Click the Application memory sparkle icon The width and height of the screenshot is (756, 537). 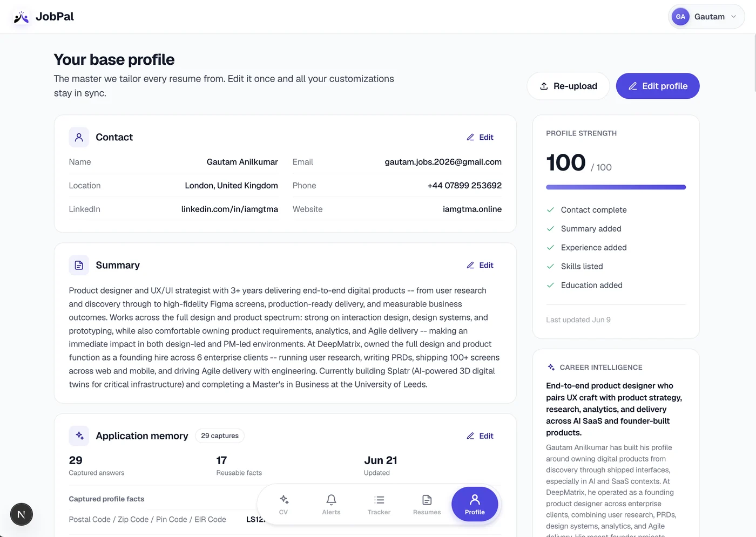79,436
